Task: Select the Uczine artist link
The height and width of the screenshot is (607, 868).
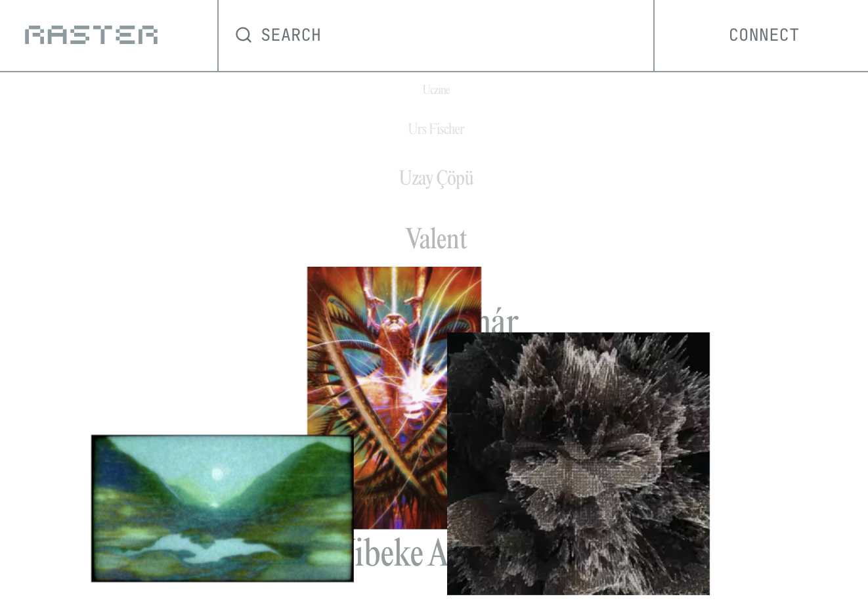Action: (x=436, y=89)
